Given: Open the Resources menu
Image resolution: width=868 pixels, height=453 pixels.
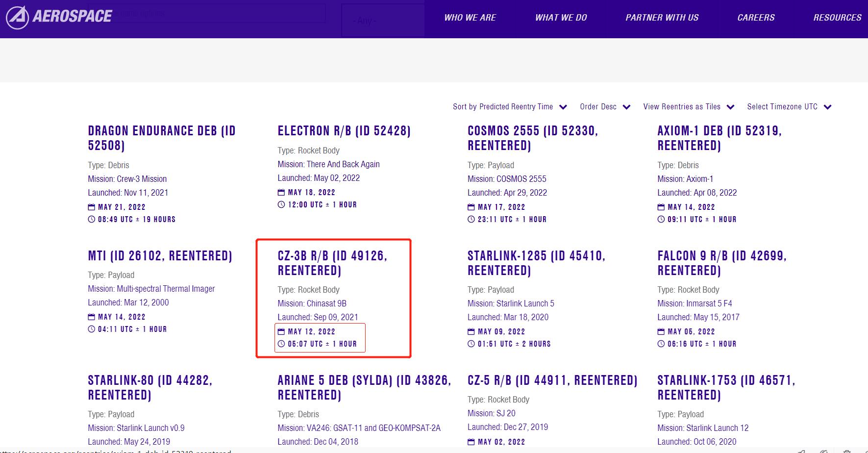Looking at the screenshot, I should coord(838,18).
